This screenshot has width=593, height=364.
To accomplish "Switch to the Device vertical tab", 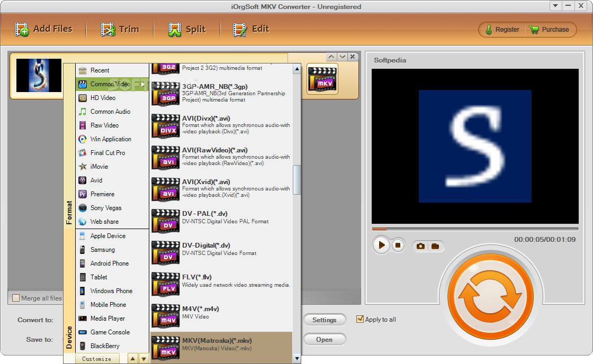I will tap(69, 291).
